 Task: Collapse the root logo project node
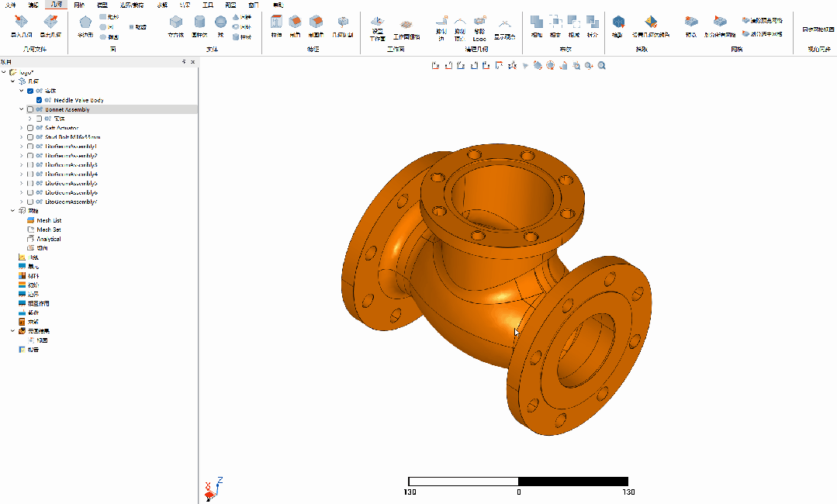click(5, 72)
